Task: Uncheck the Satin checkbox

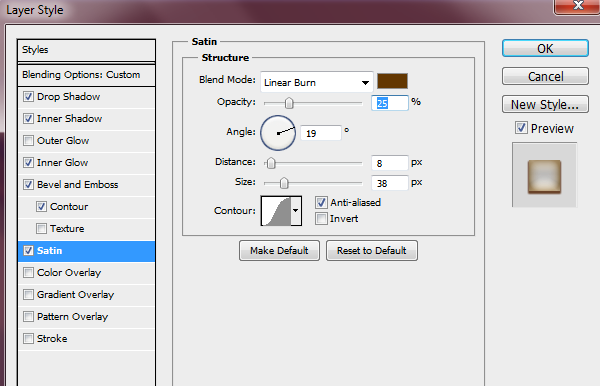Action: [28, 251]
